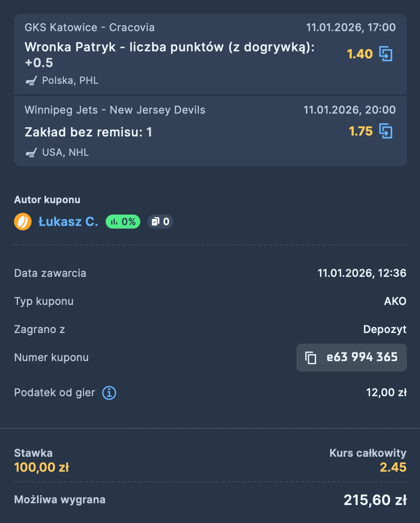Screen dimensions: 420x523
Task: Select the hockey icon next to USA, NHL
Action: 31,152
